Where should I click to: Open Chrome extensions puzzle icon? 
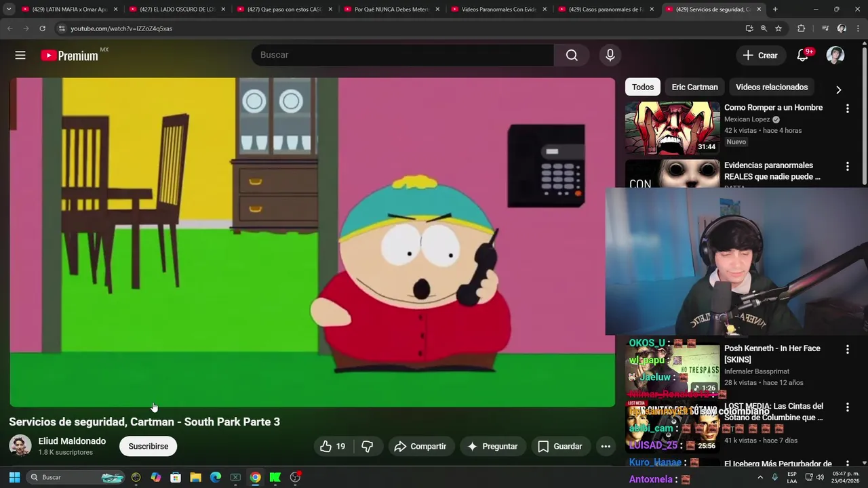pos(802,28)
